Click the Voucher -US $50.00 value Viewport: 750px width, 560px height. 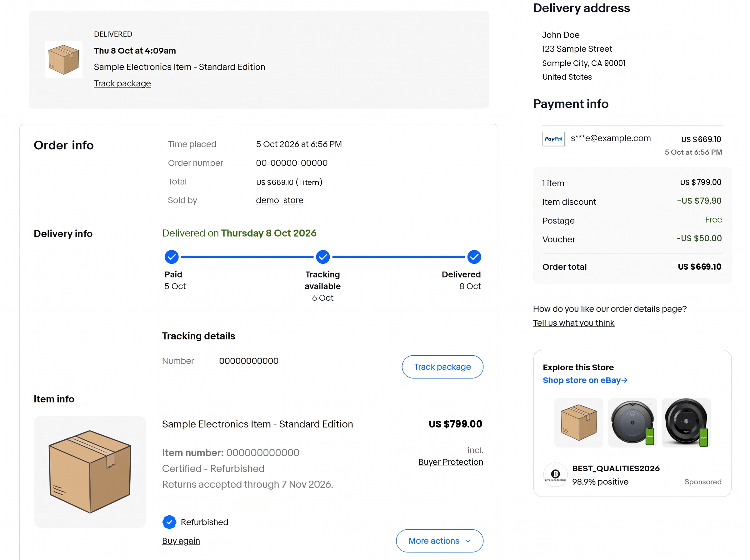698,238
